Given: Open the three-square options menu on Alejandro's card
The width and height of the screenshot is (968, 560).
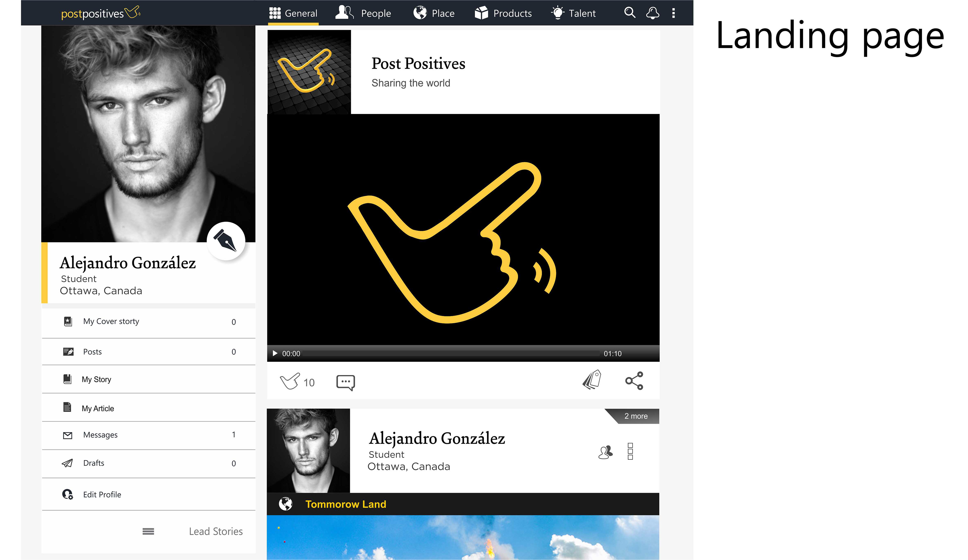Looking at the screenshot, I should coord(630,451).
